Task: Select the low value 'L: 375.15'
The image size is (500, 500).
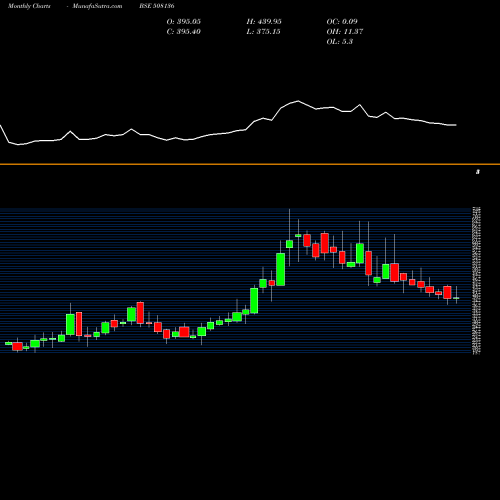Action: [263, 31]
